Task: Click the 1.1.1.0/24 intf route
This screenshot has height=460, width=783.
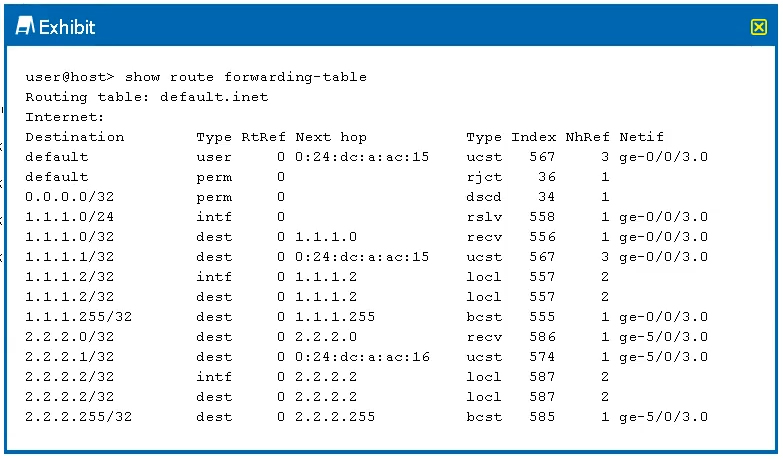Action: [367, 217]
